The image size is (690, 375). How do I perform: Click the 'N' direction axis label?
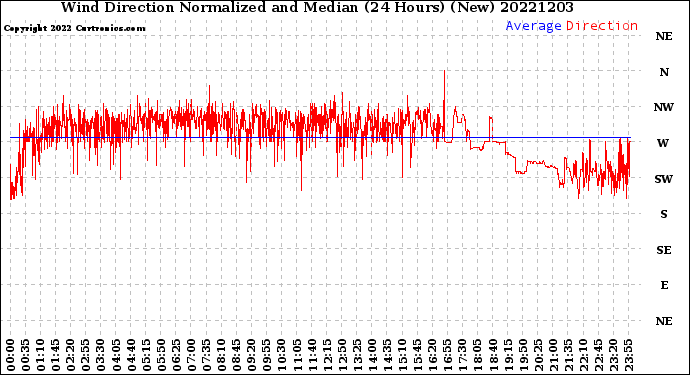[664, 72]
